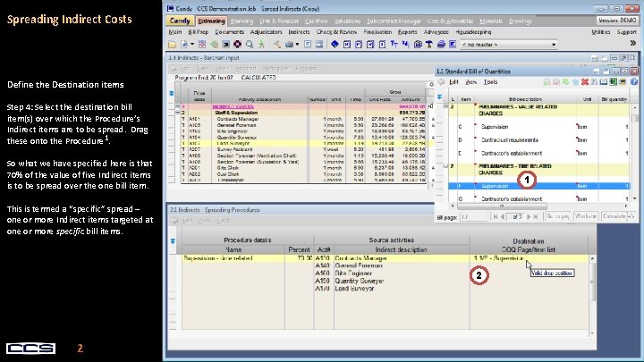This screenshot has width=644, height=362.
Task: Open the Utilities menu
Action: pyautogui.click(x=601, y=32)
